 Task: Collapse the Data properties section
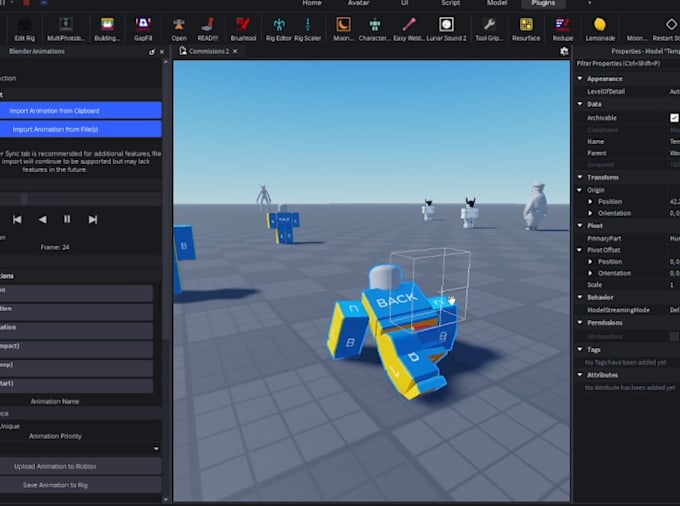click(x=580, y=104)
